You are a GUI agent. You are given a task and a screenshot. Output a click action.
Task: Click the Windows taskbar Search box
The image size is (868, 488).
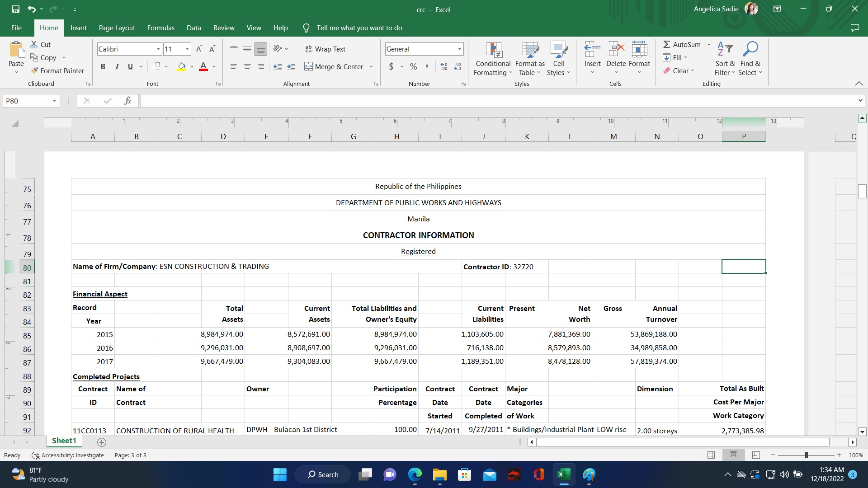tap(323, 474)
